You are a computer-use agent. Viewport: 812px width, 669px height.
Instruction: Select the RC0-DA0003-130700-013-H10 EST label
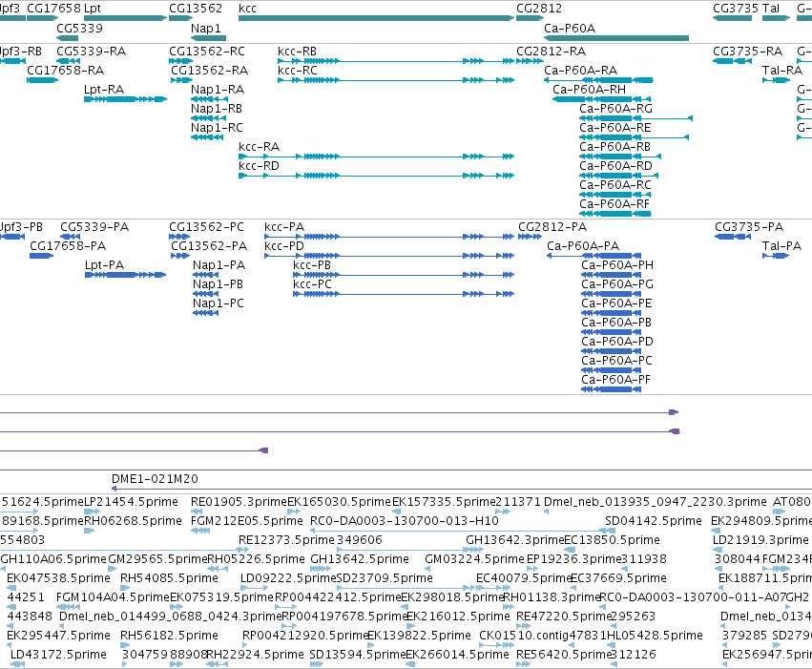pyautogui.click(x=405, y=520)
